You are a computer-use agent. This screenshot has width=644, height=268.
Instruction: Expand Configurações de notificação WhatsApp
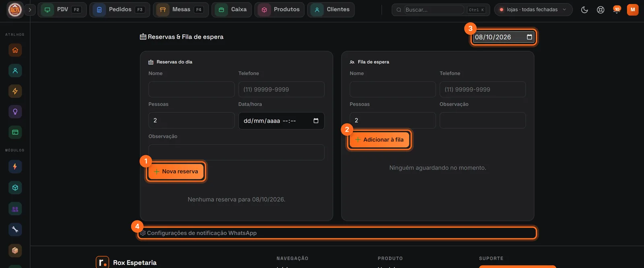[x=337, y=233]
